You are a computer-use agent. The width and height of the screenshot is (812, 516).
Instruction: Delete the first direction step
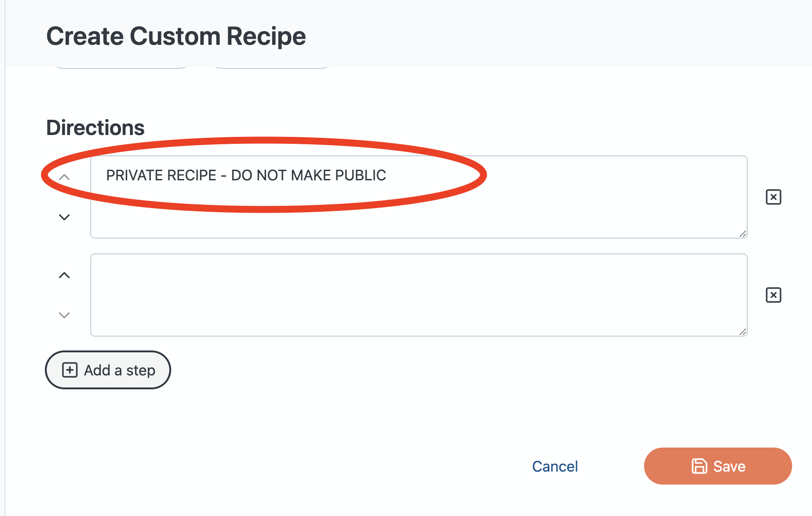tap(773, 197)
